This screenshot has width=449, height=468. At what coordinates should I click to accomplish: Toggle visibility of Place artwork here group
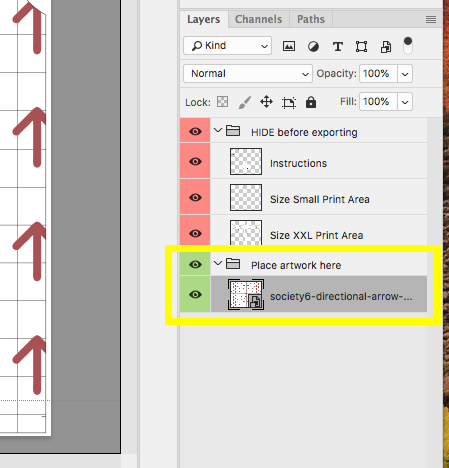pyautogui.click(x=195, y=265)
